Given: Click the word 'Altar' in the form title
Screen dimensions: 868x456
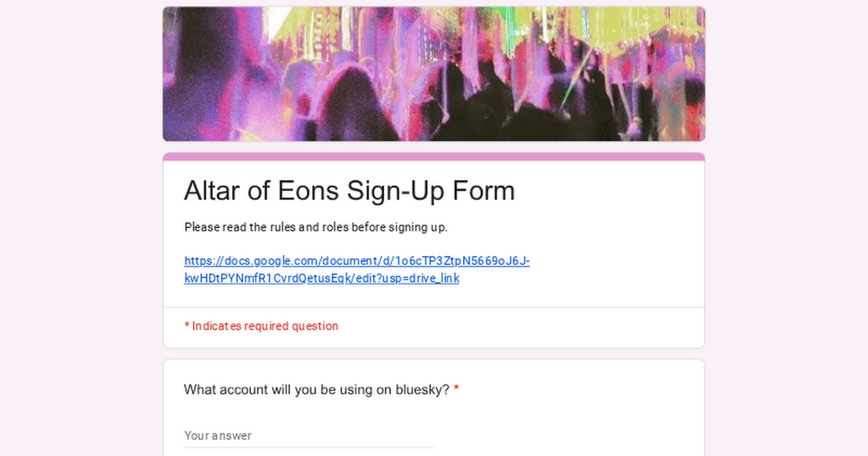Looking at the screenshot, I should point(212,191).
